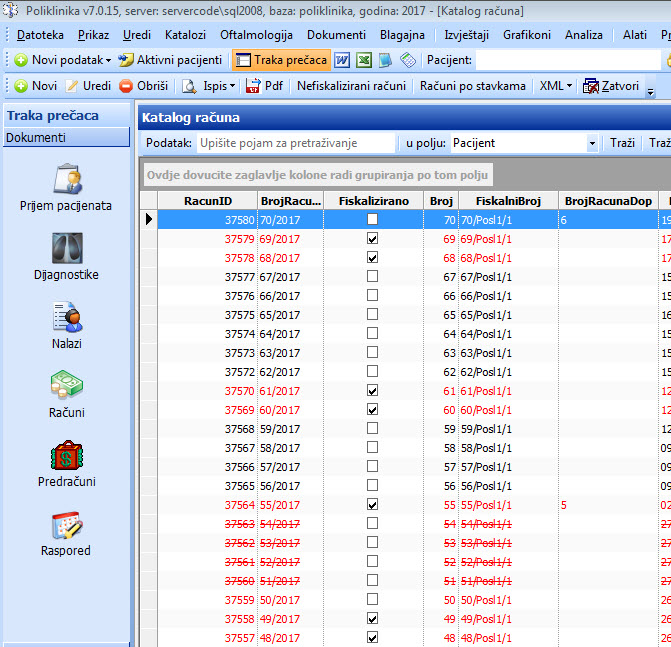Open the Izvještaji menu
This screenshot has width=671, height=647.
[465, 35]
